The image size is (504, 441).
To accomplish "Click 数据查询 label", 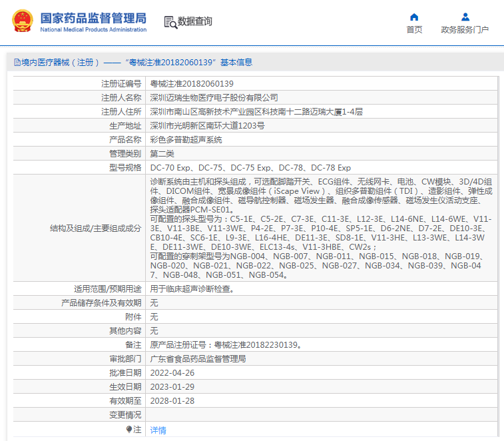I will (195, 21).
